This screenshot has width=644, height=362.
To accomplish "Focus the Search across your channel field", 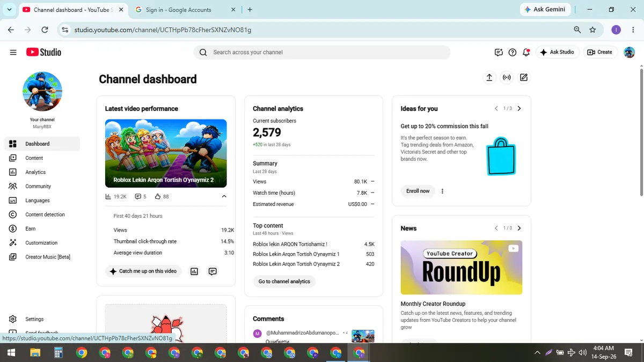I will pos(321,52).
